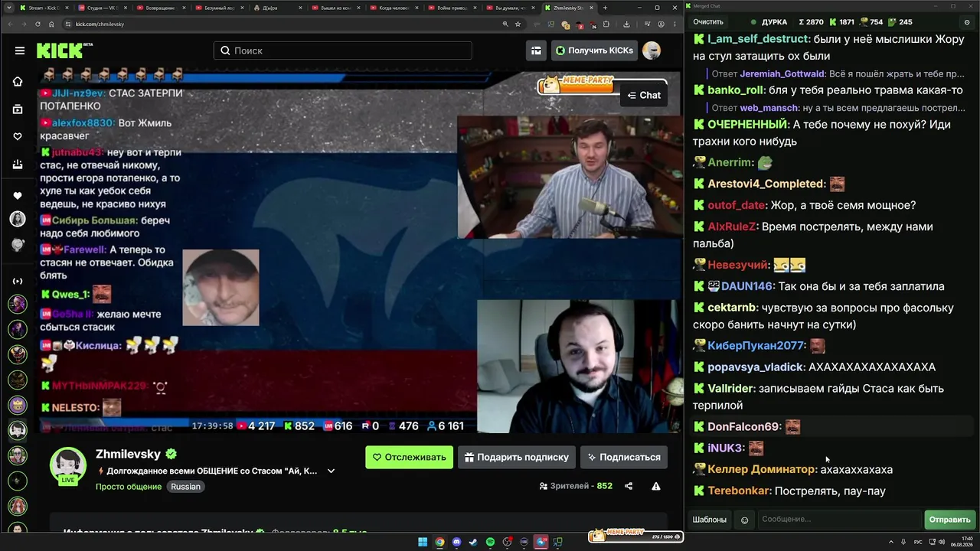
Task: Reload the page in browser
Action: tap(38, 24)
